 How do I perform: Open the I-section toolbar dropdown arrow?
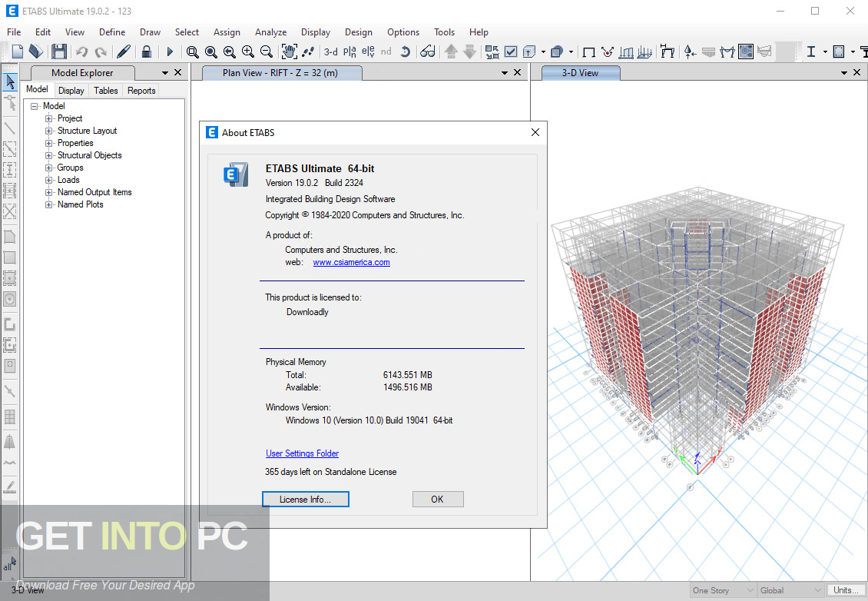tap(825, 52)
